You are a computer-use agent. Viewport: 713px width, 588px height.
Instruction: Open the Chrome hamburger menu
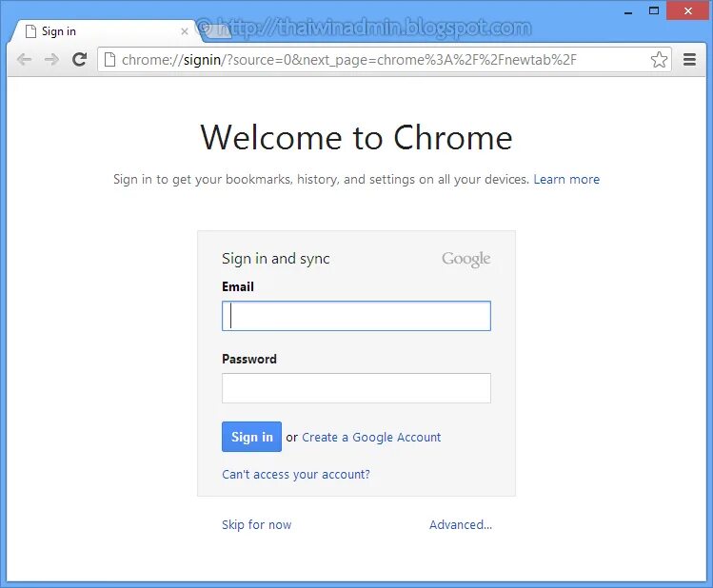pyautogui.click(x=689, y=60)
